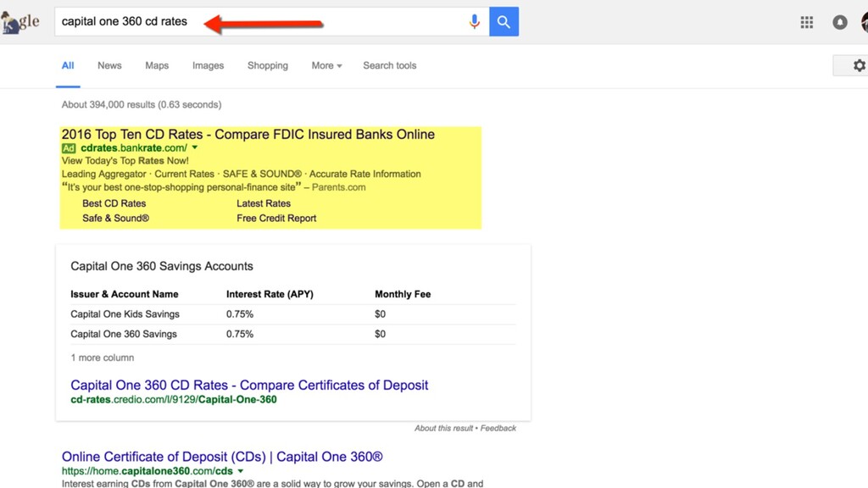Open the Shopping tab

pos(267,65)
